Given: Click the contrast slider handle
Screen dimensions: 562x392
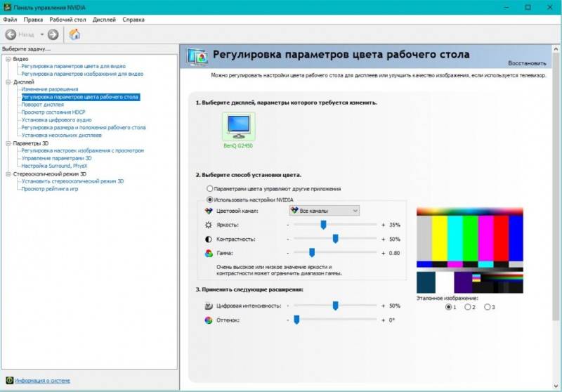Looking at the screenshot, I should pos(336,239).
